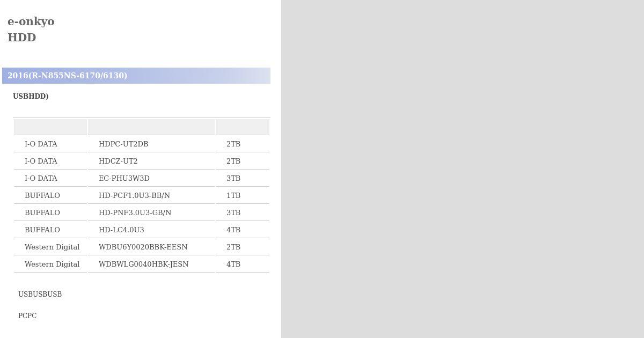Screen dimensions: 644x338
Task: Click the Western Digital maker cell for WDBU6Y0020BBK-EESN
Action: tap(50, 247)
